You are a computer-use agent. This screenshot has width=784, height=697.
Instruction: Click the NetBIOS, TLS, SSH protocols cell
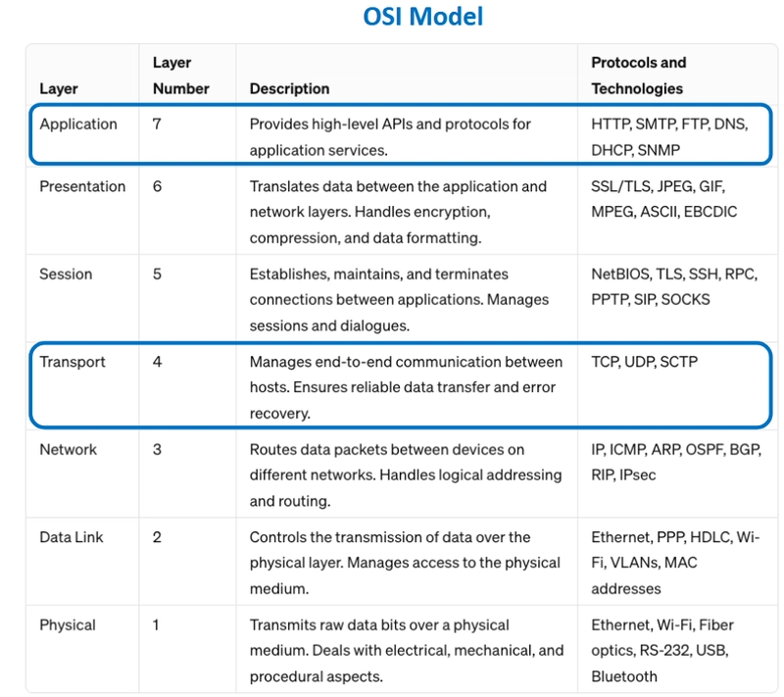674,286
